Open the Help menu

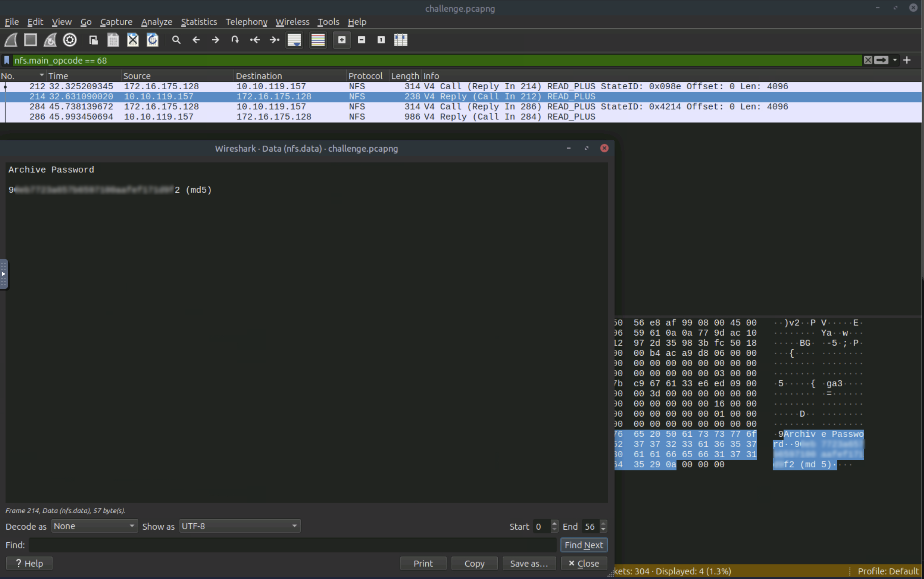(x=357, y=22)
